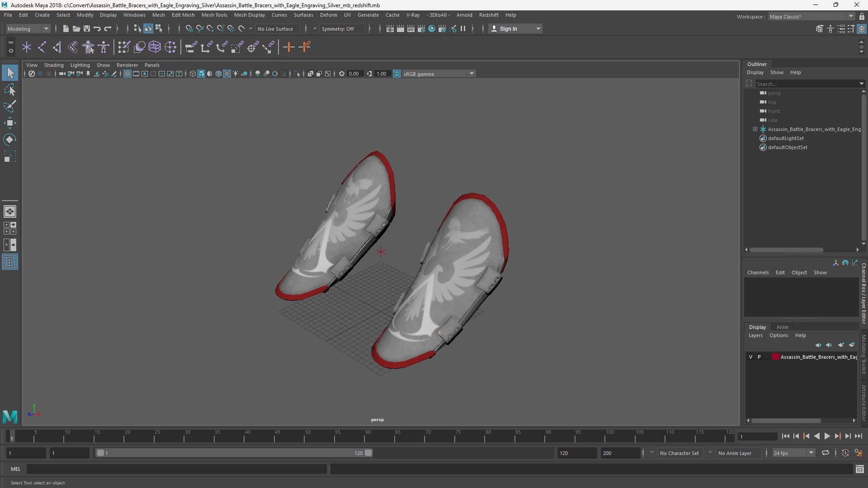Open the sRGB gamma view transform dropdown
This screenshot has height=488, width=868.
point(439,74)
